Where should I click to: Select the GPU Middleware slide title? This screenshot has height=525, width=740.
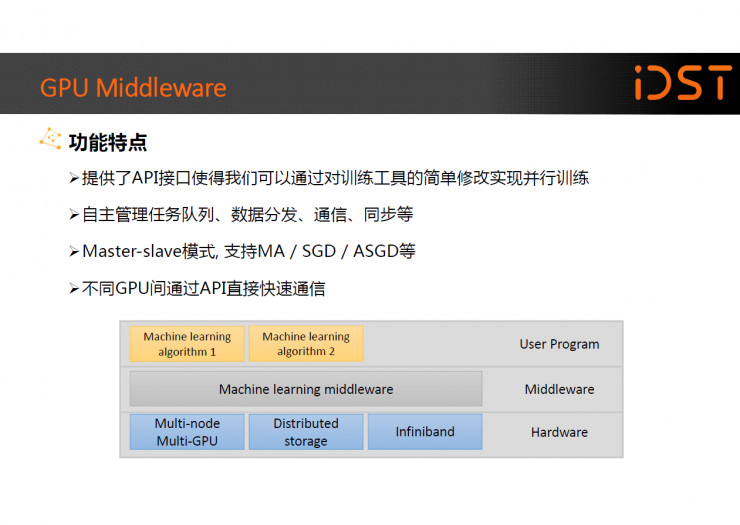(x=133, y=88)
